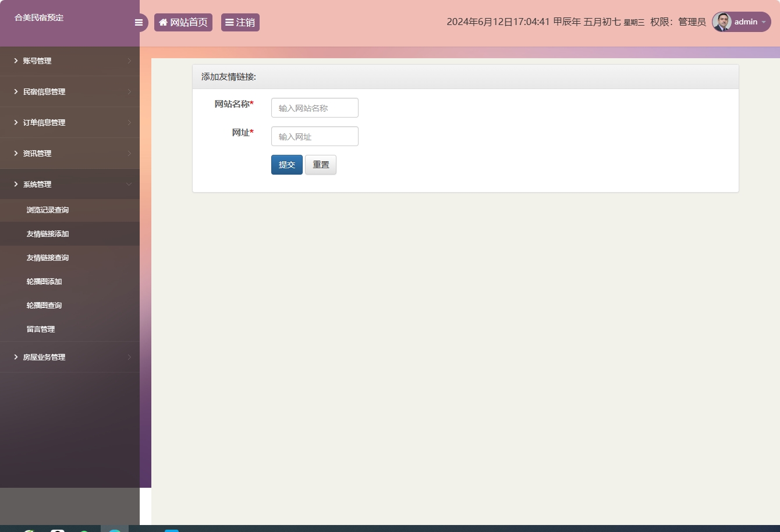
Task: Click the left arrow icon before 民宿信息管理
Action: point(16,91)
